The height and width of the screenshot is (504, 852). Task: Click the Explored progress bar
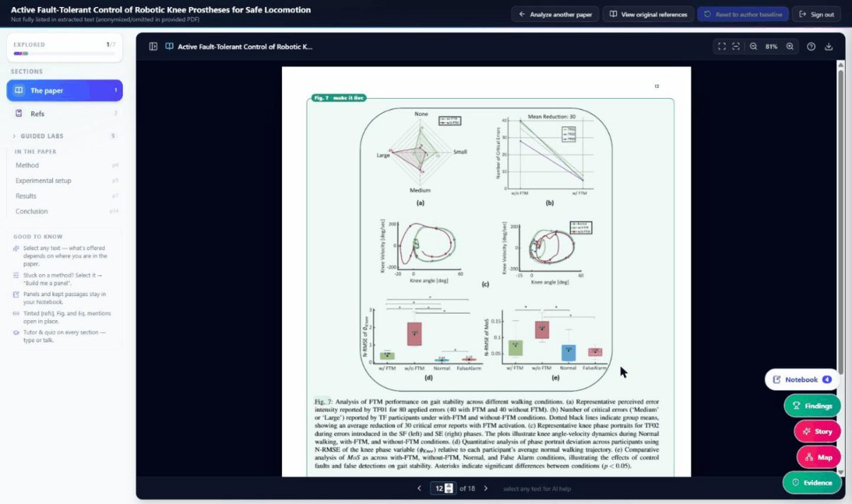(x=65, y=53)
